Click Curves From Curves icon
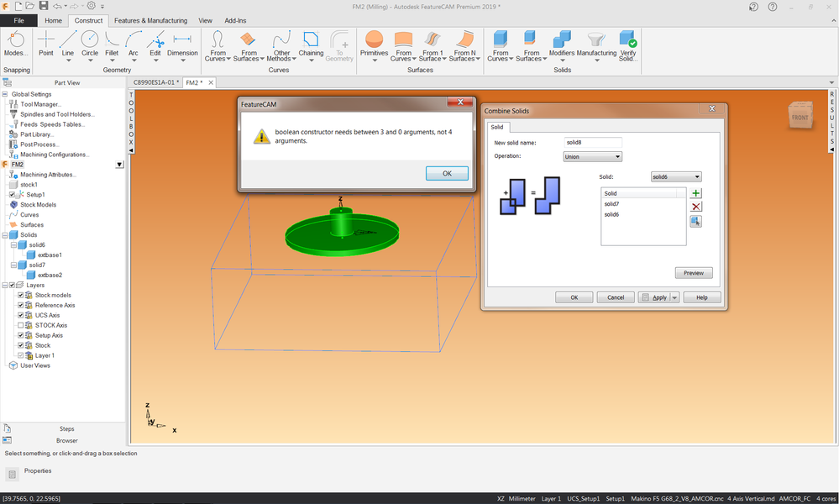The width and height of the screenshot is (839, 504). point(218,39)
